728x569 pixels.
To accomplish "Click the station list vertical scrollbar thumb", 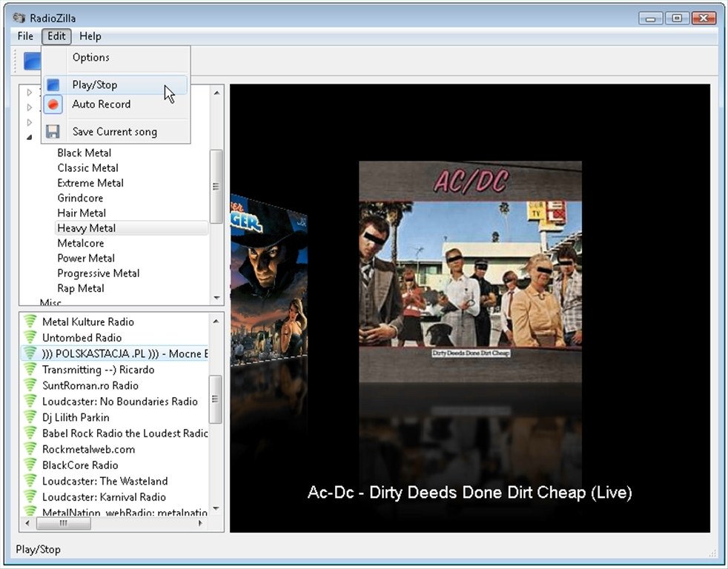I will (216, 399).
